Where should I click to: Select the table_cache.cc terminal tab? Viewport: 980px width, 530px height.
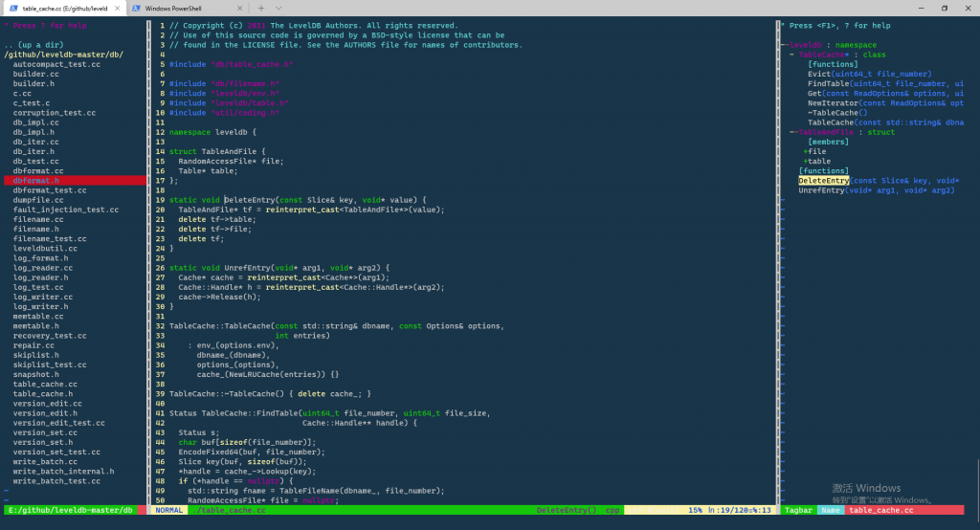[63, 8]
